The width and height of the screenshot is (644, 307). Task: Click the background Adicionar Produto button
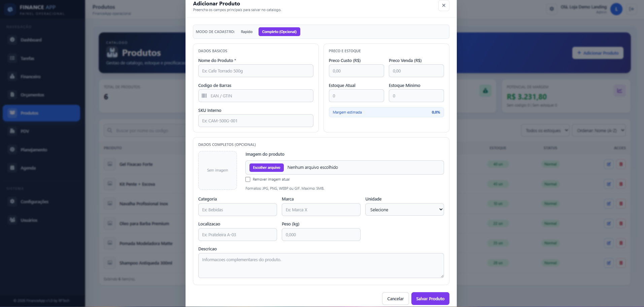pyautogui.click(x=598, y=53)
